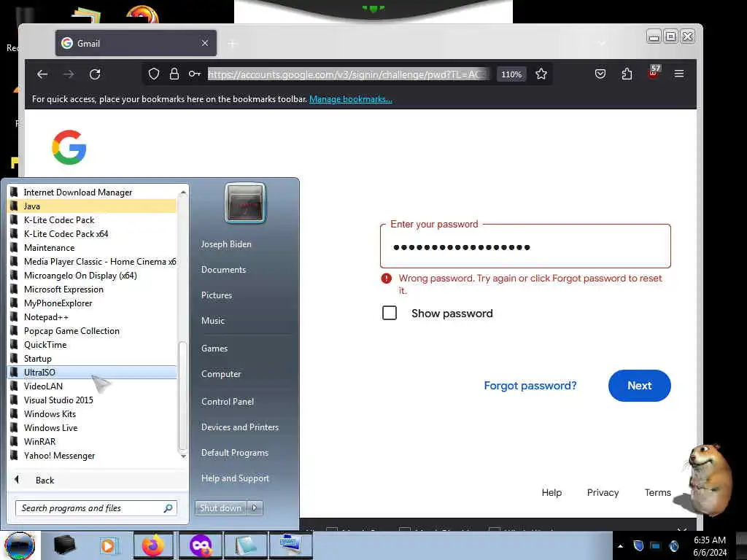Expand the Windows Kits folder

point(93,414)
